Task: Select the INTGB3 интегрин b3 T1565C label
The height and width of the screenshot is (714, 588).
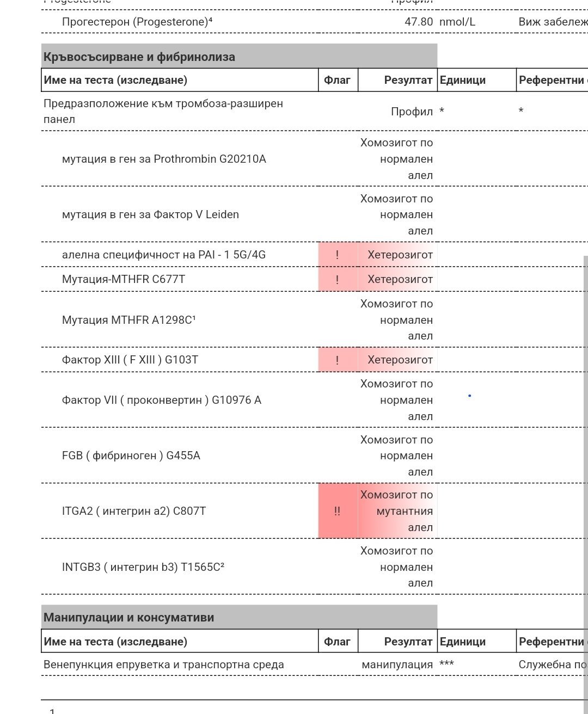Action: tap(143, 567)
